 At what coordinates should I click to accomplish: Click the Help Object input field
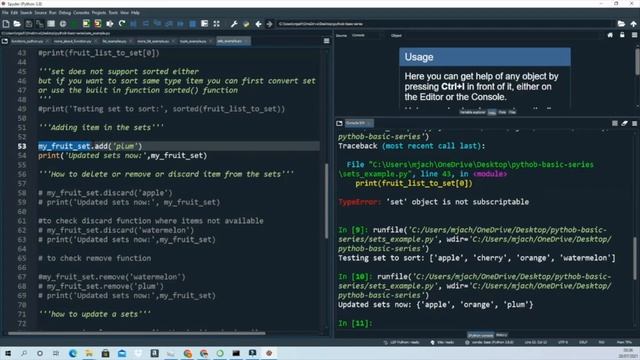pos(502,36)
